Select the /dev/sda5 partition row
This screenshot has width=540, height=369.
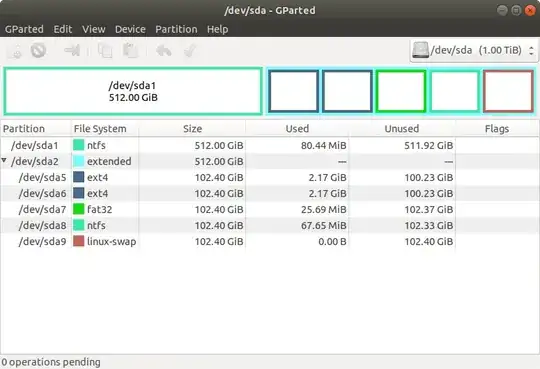(270, 177)
